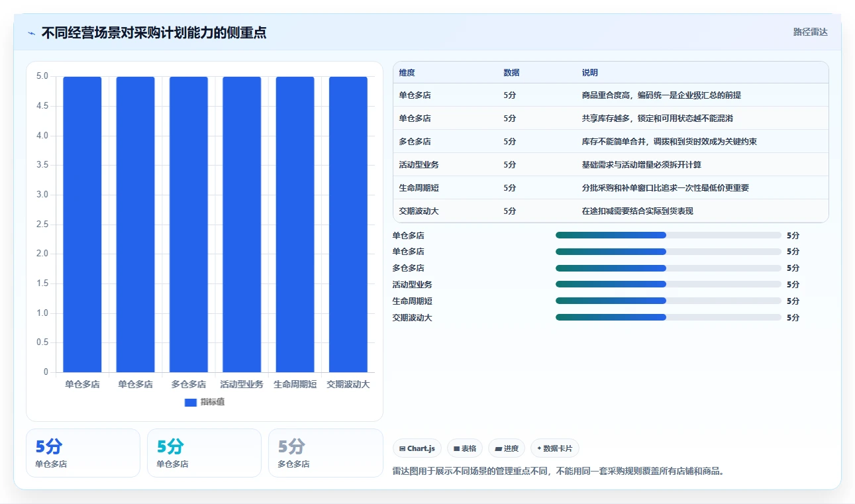
Task: Click the 活动型业务 bar in the chart
Action: point(242,225)
